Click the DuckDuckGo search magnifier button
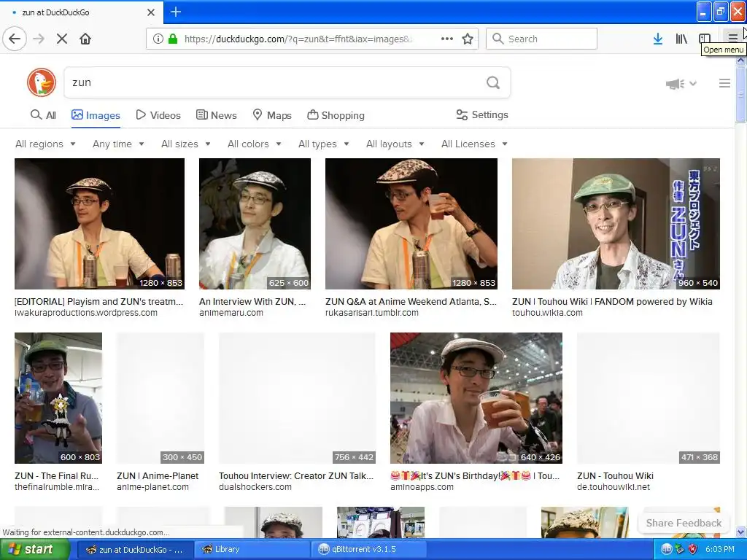Image resolution: width=747 pixels, height=560 pixels. tap(493, 82)
